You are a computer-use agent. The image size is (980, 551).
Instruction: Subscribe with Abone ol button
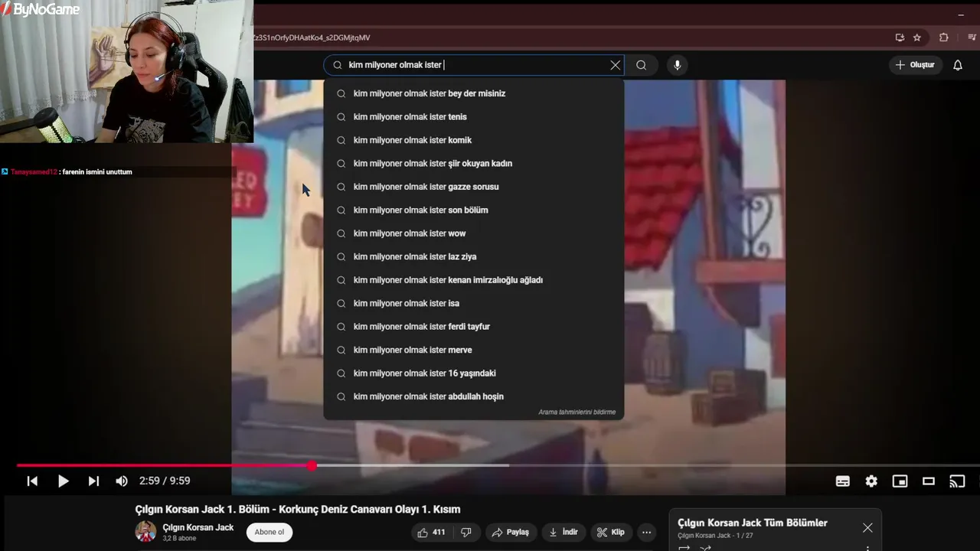point(269,533)
